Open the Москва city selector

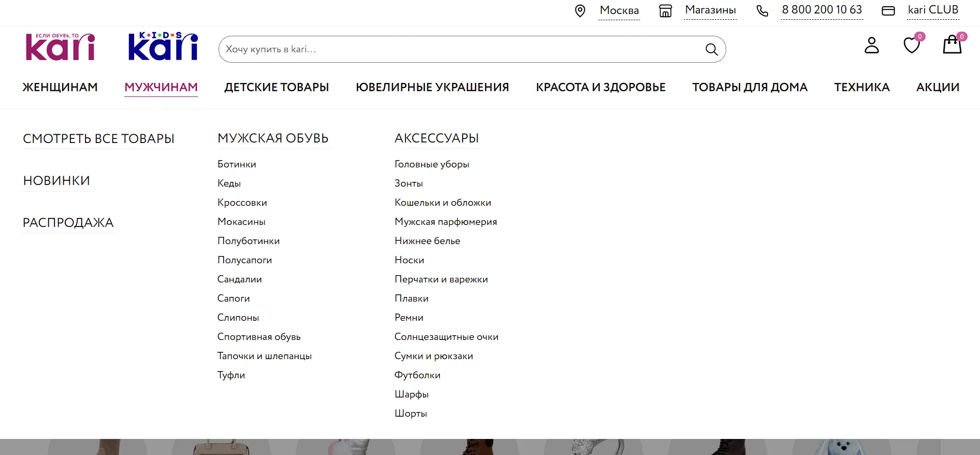point(619,10)
